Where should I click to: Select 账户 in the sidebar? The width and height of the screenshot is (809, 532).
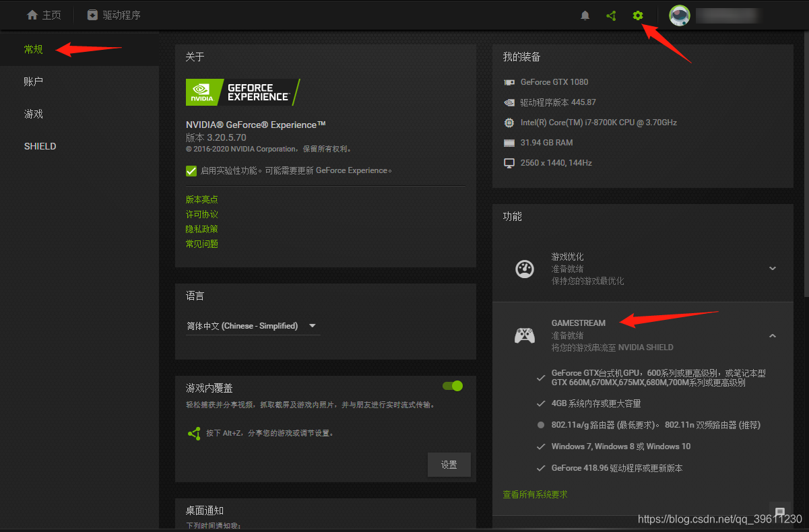point(79,81)
